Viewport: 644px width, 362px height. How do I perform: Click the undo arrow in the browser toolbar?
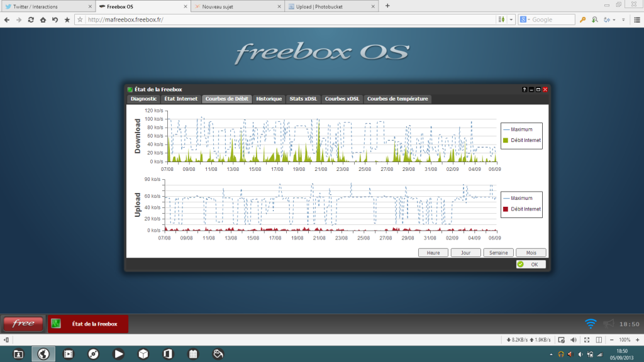point(55,19)
